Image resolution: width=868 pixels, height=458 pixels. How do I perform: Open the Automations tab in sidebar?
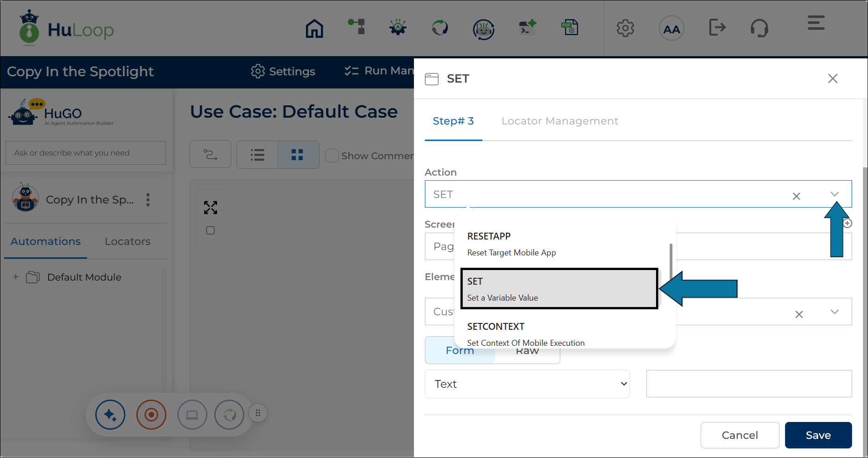(46, 241)
